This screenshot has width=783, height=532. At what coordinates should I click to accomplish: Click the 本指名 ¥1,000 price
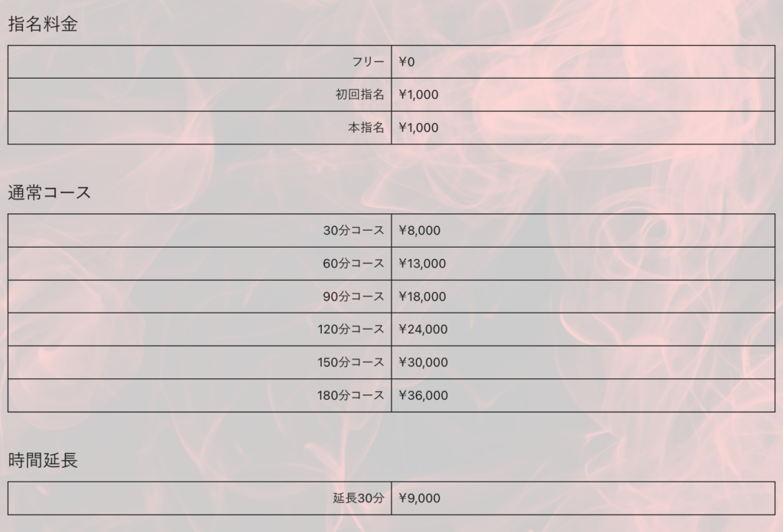(x=418, y=128)
